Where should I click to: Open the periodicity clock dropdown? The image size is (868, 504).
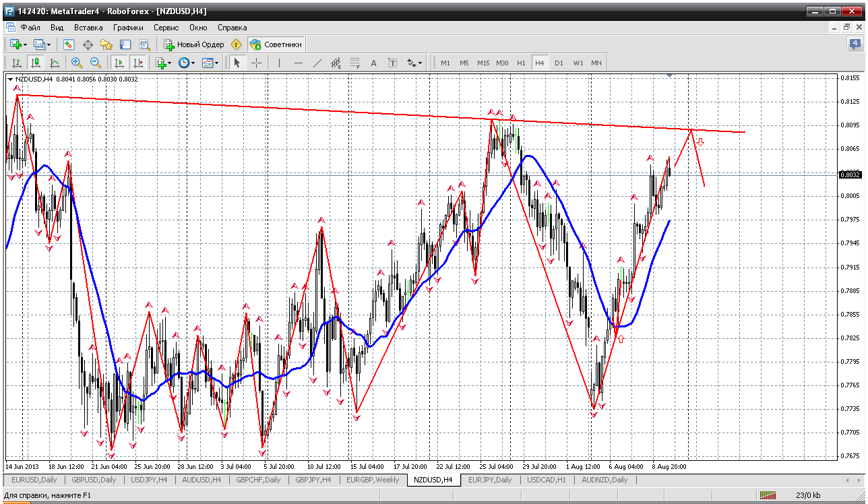[187, 63]
